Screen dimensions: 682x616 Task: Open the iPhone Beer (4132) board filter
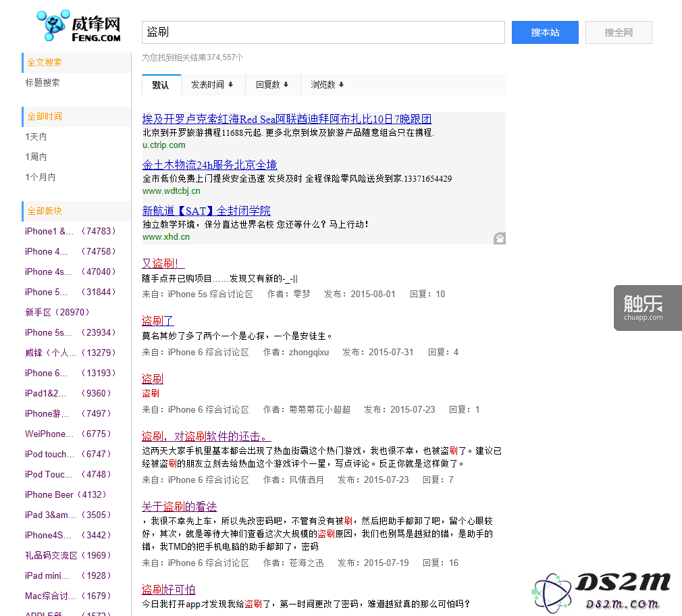point(65,494)
